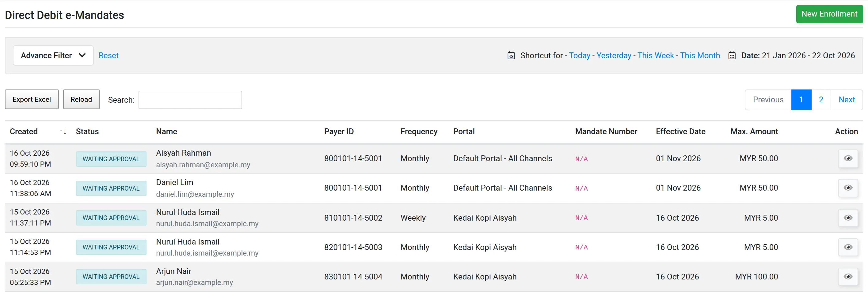868x296 pixels.
Task: Go to the Next page
Action: coord(847,100)
